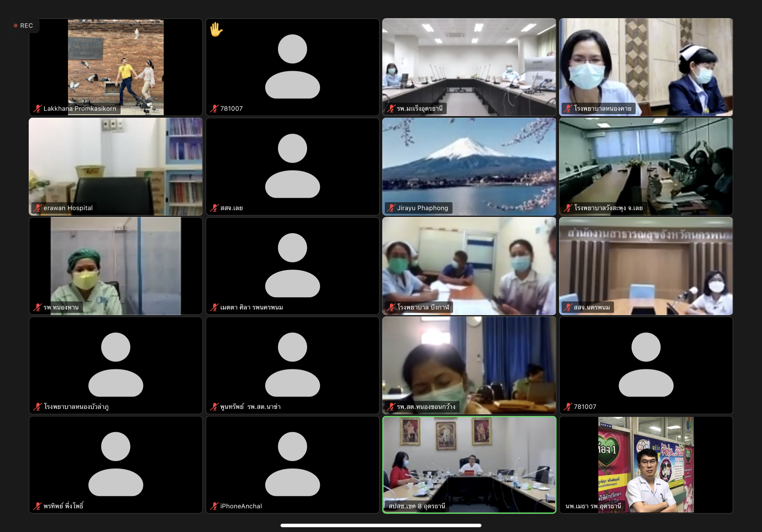The height and width of the screenshot is (532, 762).
Task: Click the REC recording indicator
Action: point(24,26)
